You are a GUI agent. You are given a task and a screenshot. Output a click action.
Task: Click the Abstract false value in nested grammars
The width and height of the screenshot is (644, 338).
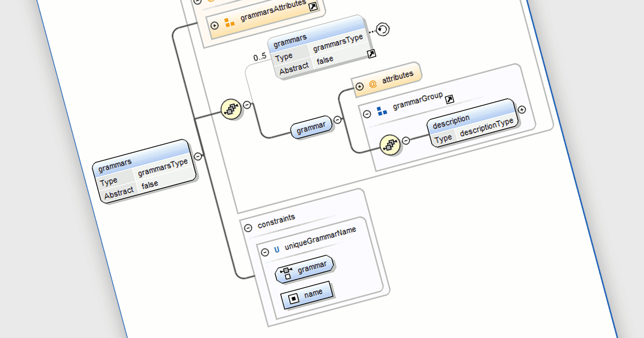point(325,61)
